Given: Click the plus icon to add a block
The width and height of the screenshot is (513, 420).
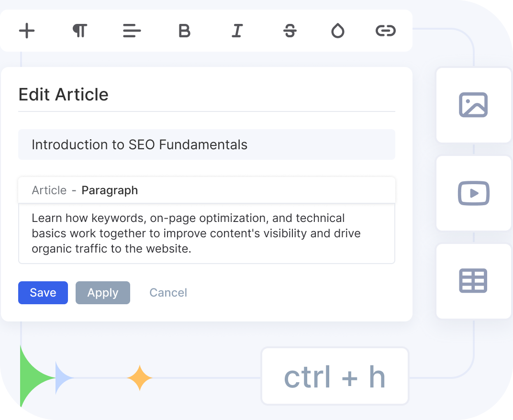Looking at the screenshot, I should [x=27, y=31].
